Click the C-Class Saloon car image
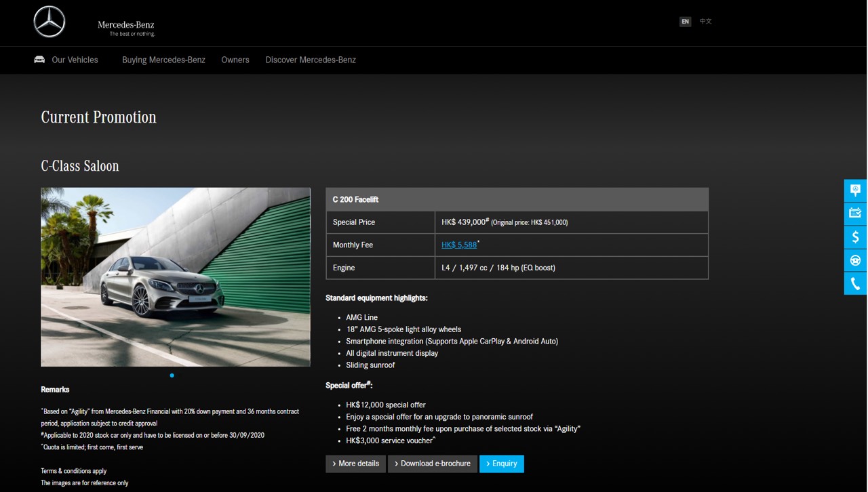This screenshot has width=868, height=492. pyautogui.click(x=176, y=276)
